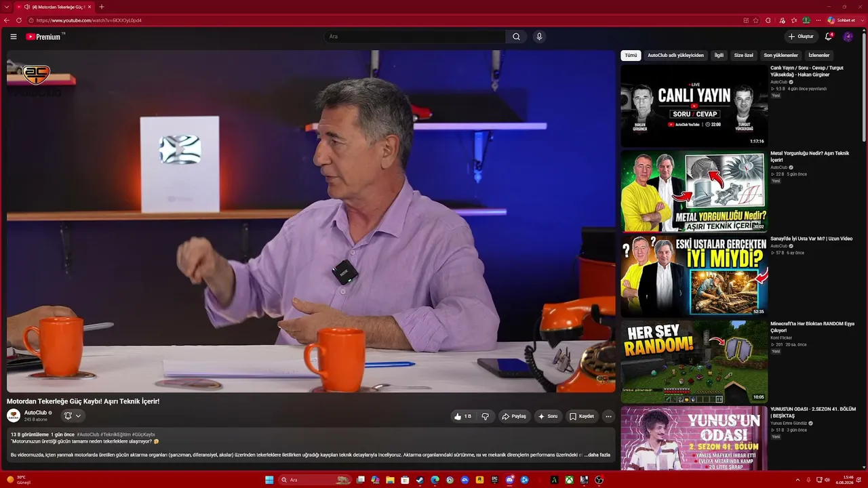
Task: Open the YouTube guide hamburger menu
Action: click(x=14, y=37)
